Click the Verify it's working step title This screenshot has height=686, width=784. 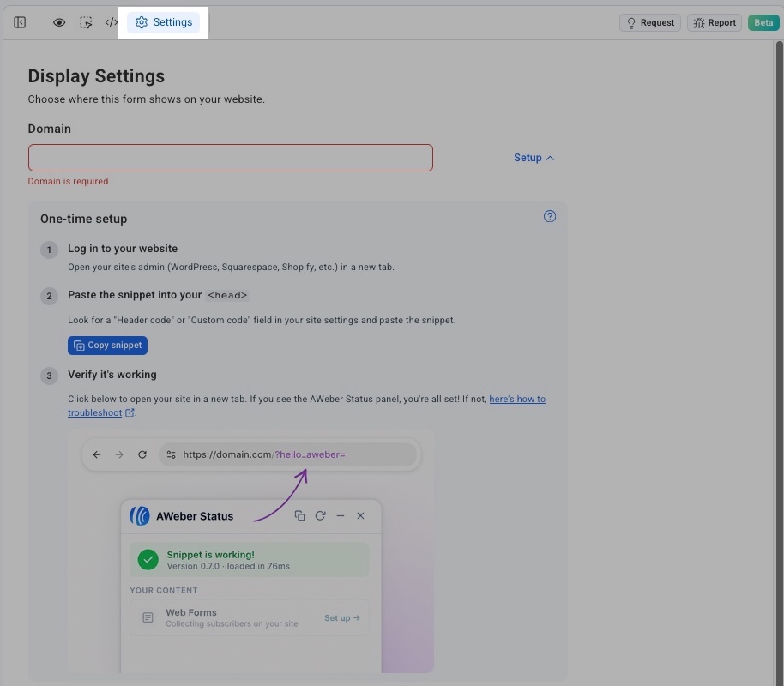(x=112, y=375)
